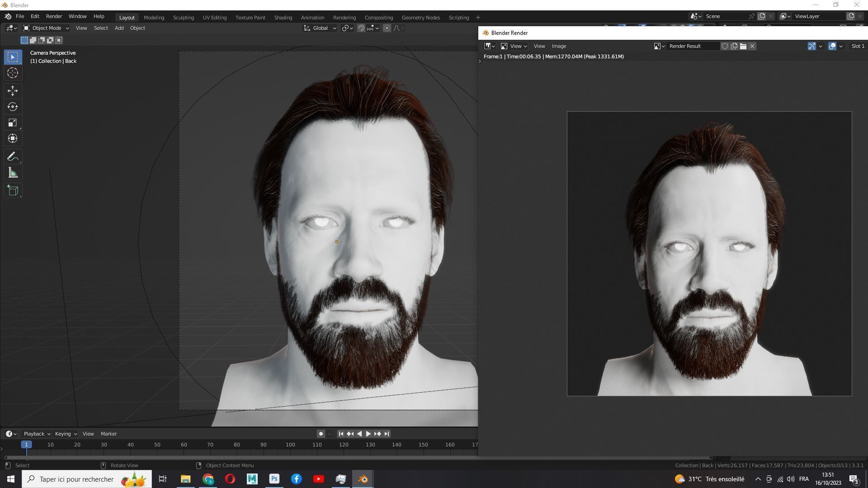Set selection mode to intersect
Image resolution: width=868 pixels, height=488 pixels.
(59, 40)
